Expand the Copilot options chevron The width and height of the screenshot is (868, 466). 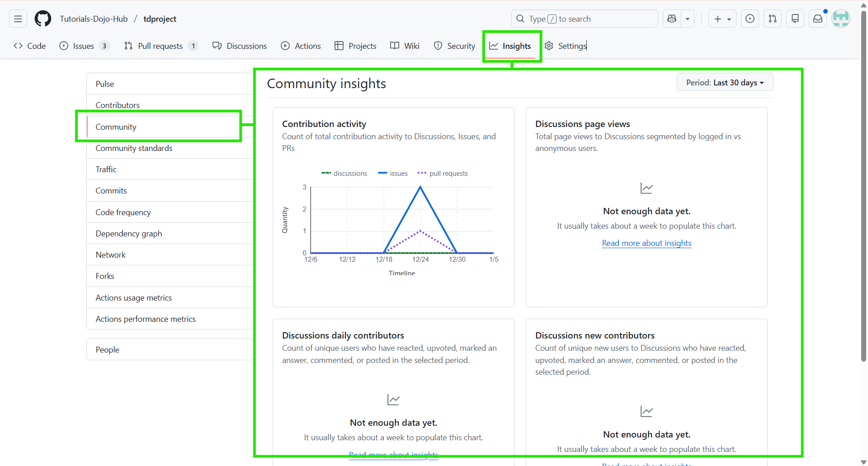(688, 19)
